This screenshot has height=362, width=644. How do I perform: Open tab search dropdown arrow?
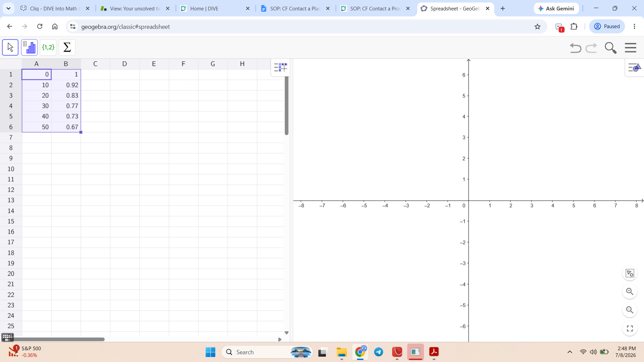8,8
